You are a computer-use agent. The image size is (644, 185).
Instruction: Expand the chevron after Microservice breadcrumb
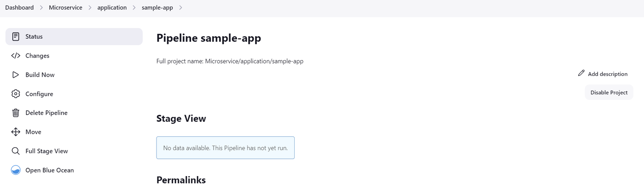point(90,8)
